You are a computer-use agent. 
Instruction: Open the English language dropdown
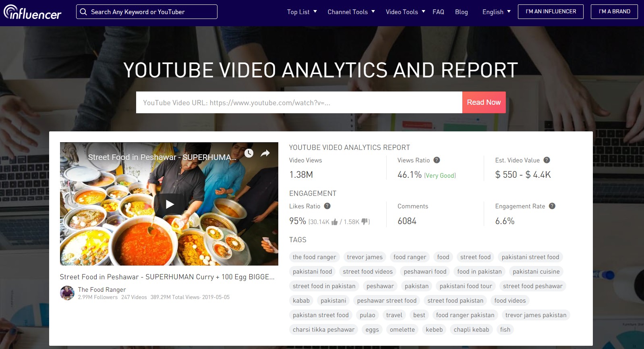point(496,12)
